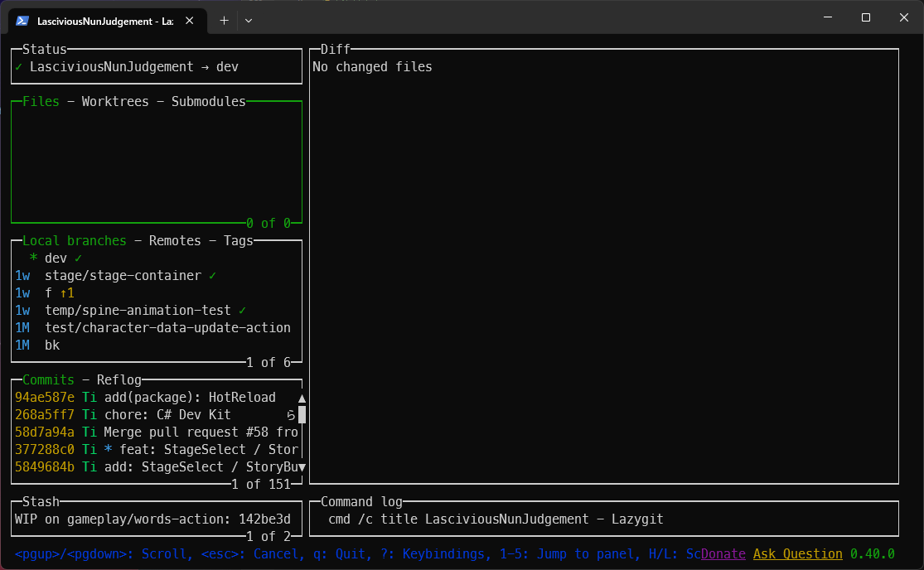Focus the Status panel title
The width and height of the screenshot is (924, 570).
pyautogui.click(x=44, y=50)
